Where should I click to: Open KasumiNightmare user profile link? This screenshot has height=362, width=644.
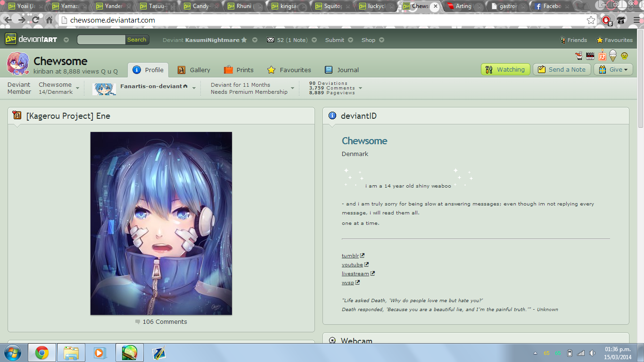(x=212, y=40)
